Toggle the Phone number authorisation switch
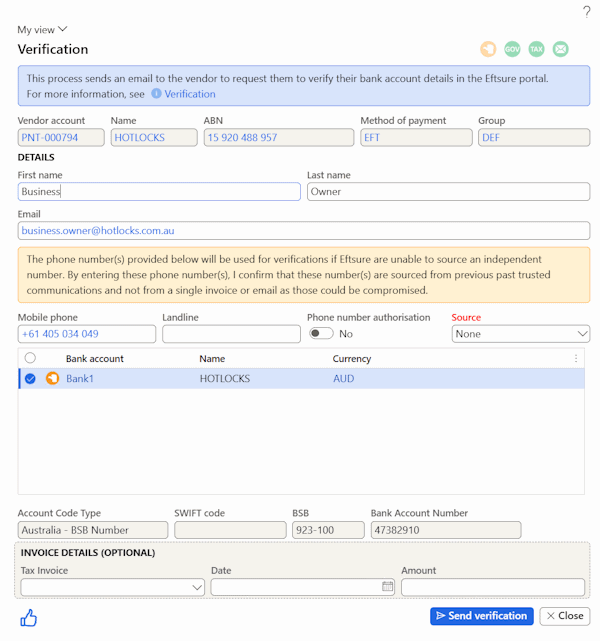This screenshot has height=641, width=600. (x=320, y=334)
